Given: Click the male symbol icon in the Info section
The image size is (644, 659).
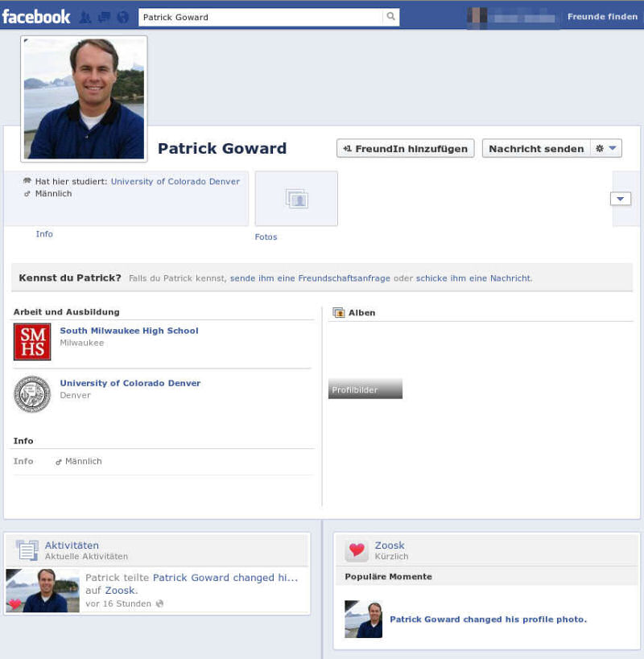Looking at the screenshot, I should click(59, 462).
